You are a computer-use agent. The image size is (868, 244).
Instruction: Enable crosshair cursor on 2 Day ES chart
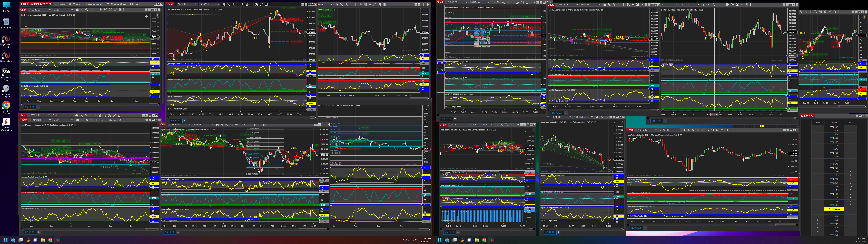[96, 10]
